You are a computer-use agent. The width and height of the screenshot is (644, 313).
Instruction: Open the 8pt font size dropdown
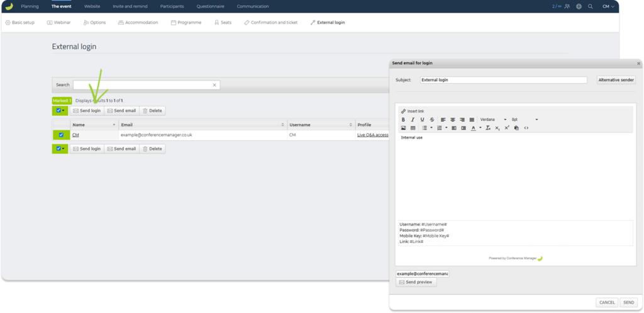[x=525, y=120]
